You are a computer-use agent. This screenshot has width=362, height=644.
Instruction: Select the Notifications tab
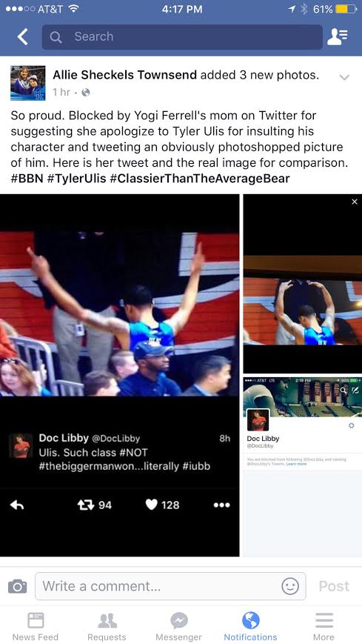tap(250, 627)
